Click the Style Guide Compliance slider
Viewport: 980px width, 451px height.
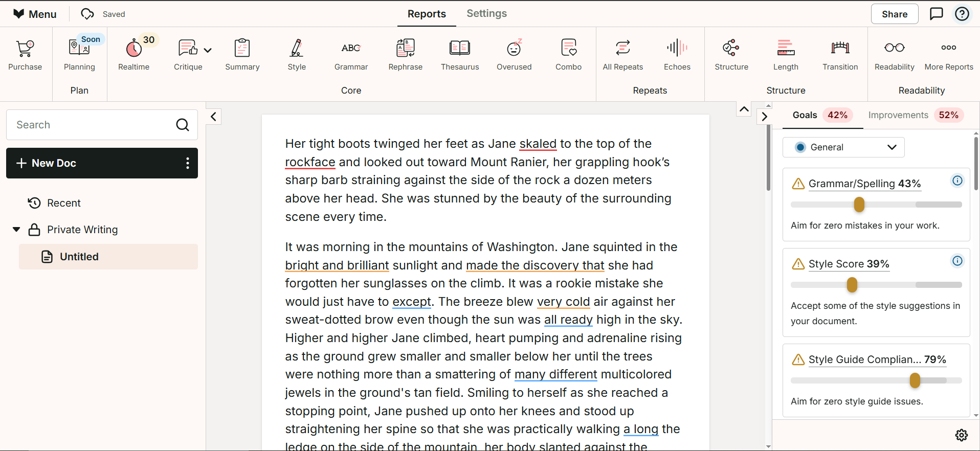(x=876, y=380)
